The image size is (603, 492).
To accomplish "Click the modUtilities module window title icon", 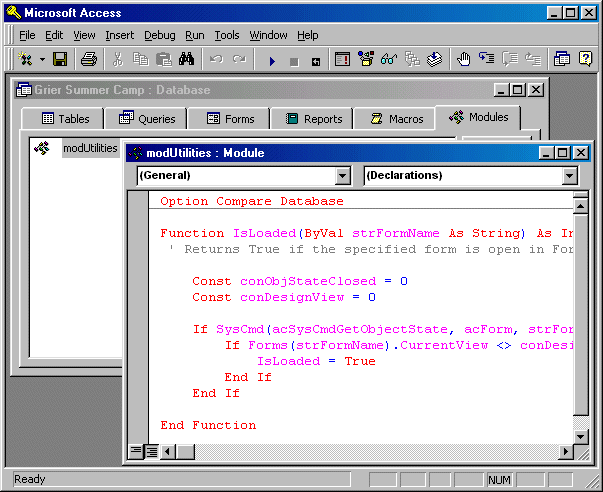I will pyautogui.click(x=136, y=153).
